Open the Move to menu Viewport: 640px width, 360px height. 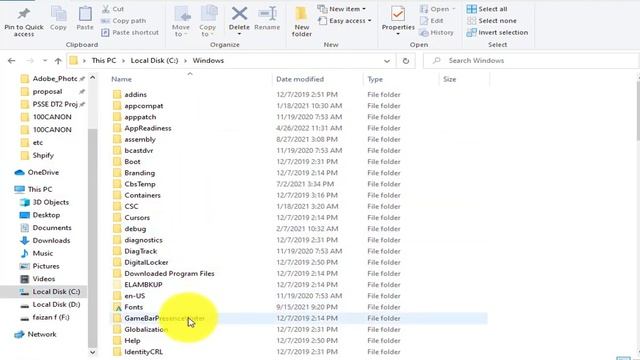181,21
